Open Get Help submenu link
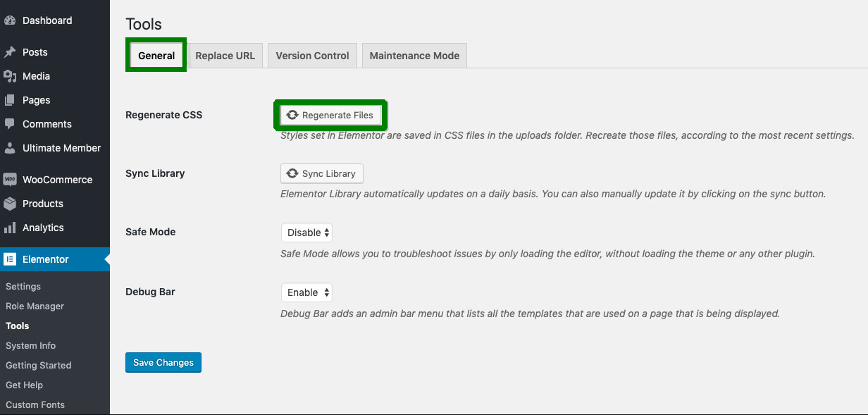Image resolution: width=868 pixels, height=415 pixels. click(x=24, y=385)
